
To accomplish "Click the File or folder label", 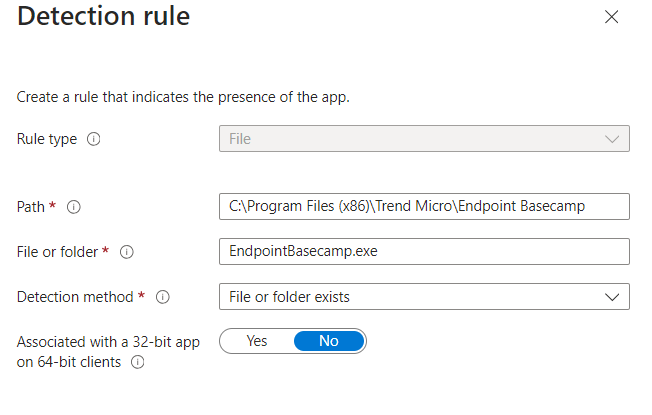I will [x=57, y=252].
